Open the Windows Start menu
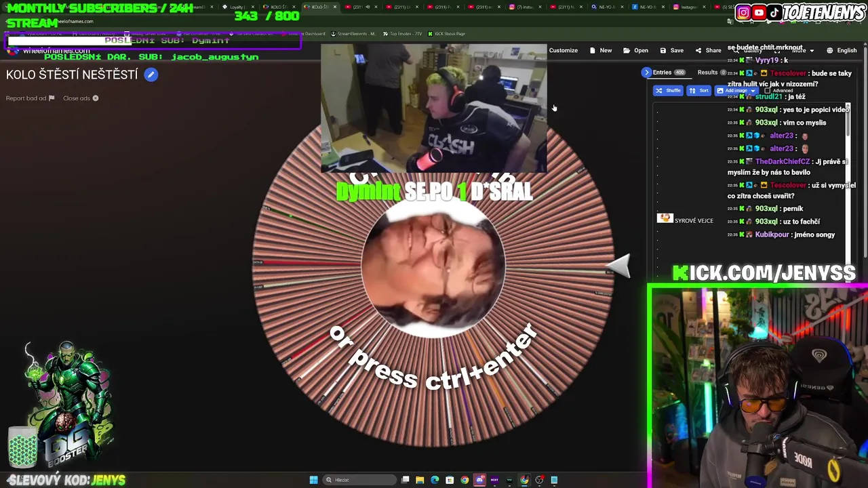The height and width of the screenshot is (488, 868). pyautogui.click(x=313, y=480)
